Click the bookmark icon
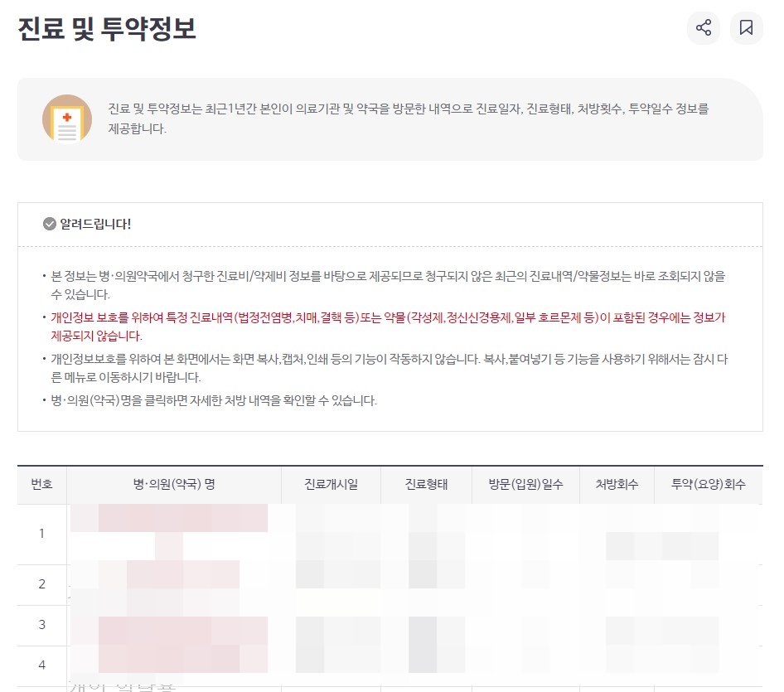784x692 pixels. tap(747, 27)
